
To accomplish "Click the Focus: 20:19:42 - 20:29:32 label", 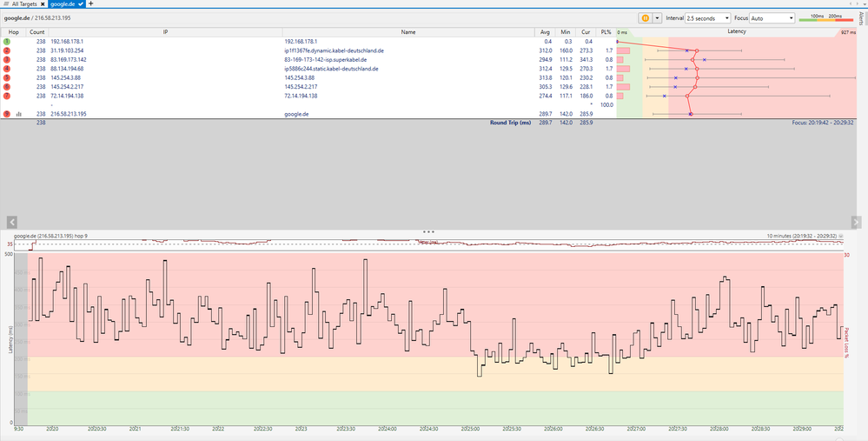I will [x=823, y=123].
